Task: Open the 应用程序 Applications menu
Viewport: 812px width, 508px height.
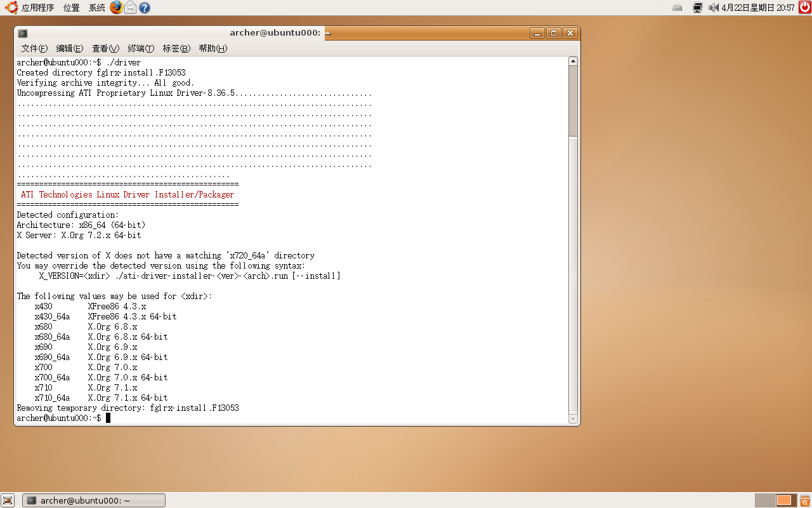Action: tap(30, 8)
